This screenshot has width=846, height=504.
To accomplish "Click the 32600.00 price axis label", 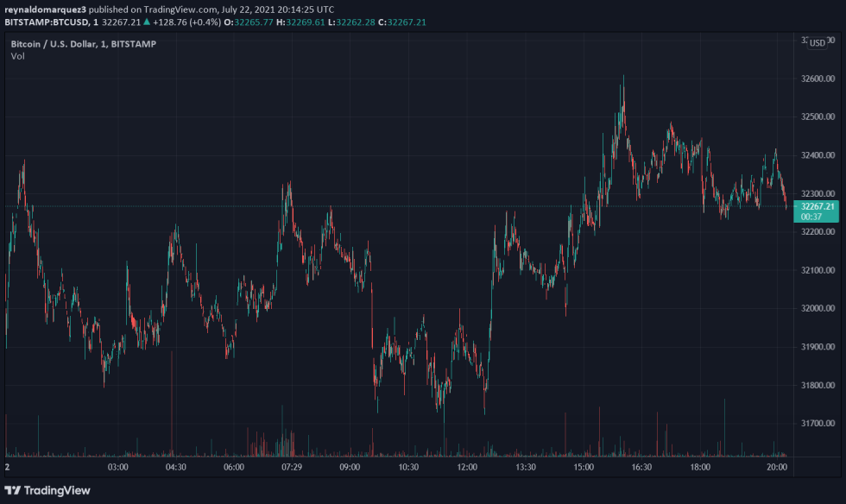I will pyautogui.click(x=817, y=79).
